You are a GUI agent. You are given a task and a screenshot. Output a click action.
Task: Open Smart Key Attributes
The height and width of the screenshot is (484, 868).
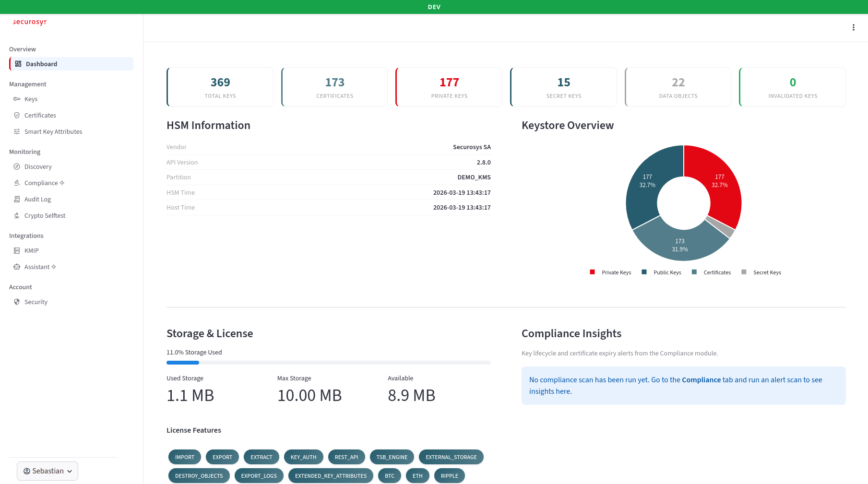tap(53, 131)
